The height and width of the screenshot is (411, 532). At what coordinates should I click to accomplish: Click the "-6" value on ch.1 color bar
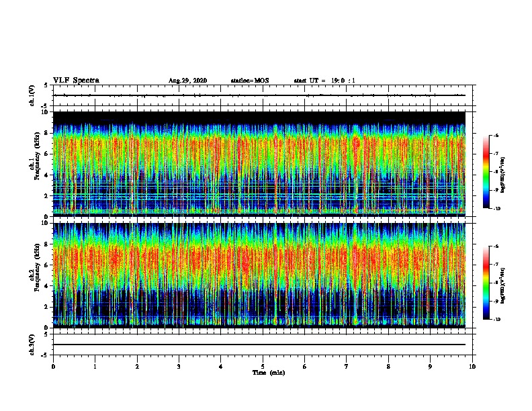click(x=495, y=135)
